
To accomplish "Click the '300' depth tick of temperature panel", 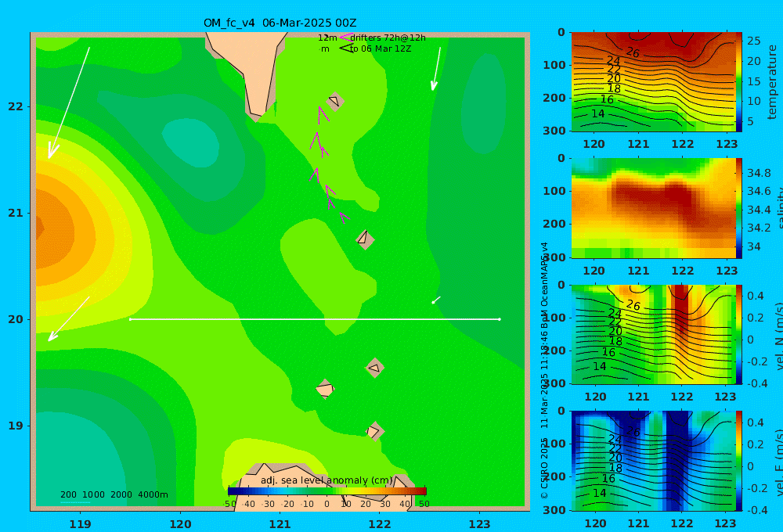I will coord(554,130).
